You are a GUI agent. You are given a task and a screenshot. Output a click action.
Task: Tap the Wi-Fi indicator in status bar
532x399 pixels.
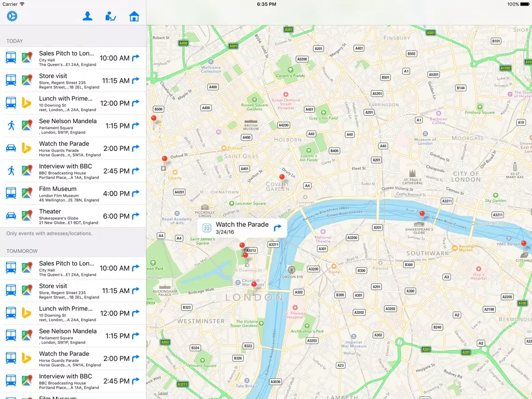point(22,4)
